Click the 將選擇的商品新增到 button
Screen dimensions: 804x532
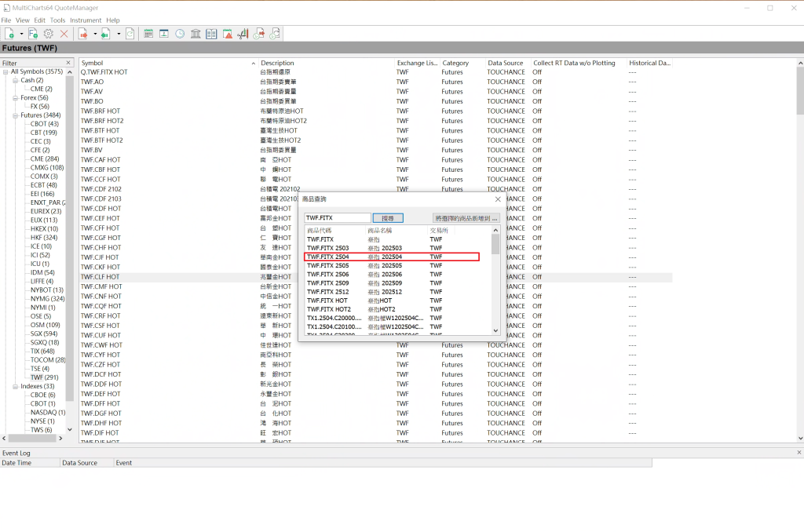click(x=466, y=218)
